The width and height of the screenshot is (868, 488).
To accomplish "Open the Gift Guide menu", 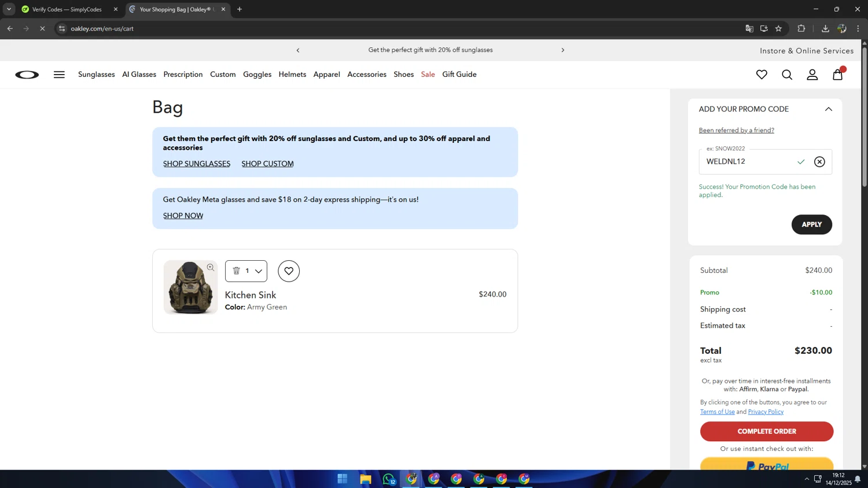I will 459,75.
